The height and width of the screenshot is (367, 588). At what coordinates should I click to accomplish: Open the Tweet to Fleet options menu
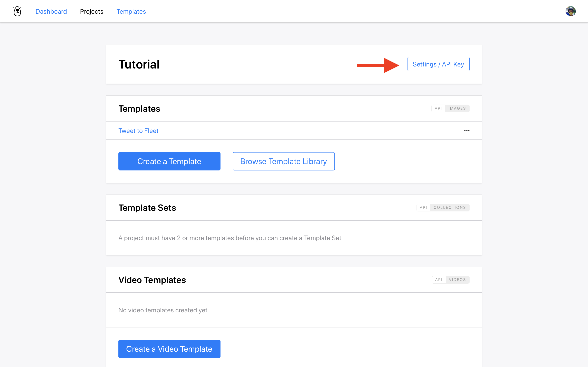[x=467, y=130]
